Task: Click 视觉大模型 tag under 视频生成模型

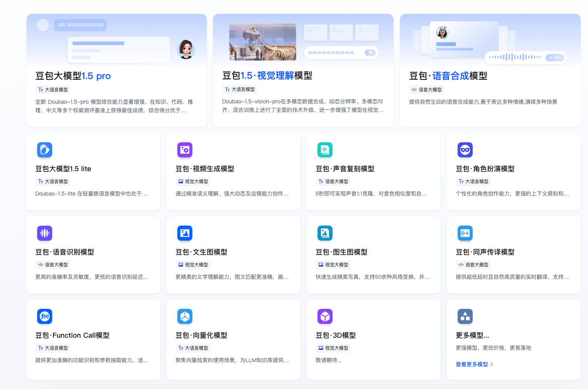Action: pyautogui.click(x=193, y=182)
